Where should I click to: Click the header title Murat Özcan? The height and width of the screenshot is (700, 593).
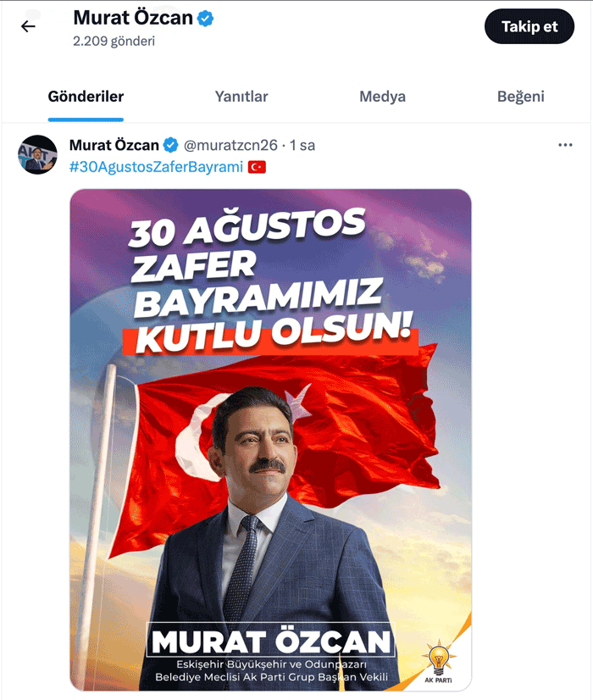click(x=133, y=19)
